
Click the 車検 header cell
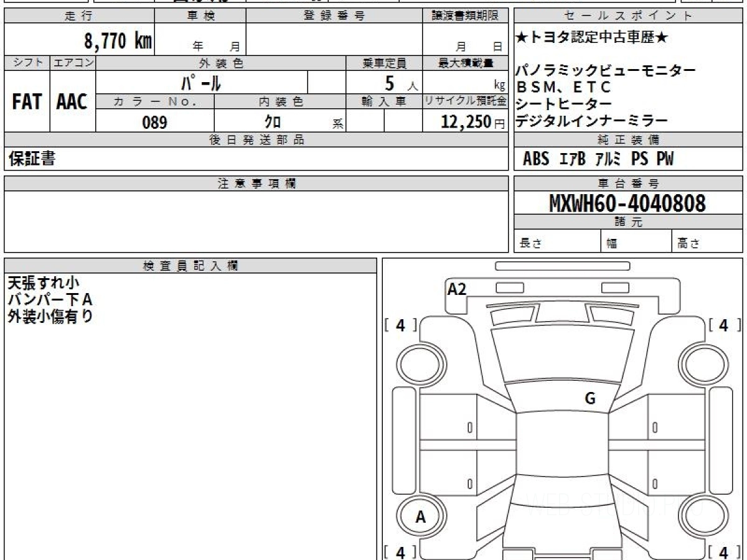click(200, 16)
